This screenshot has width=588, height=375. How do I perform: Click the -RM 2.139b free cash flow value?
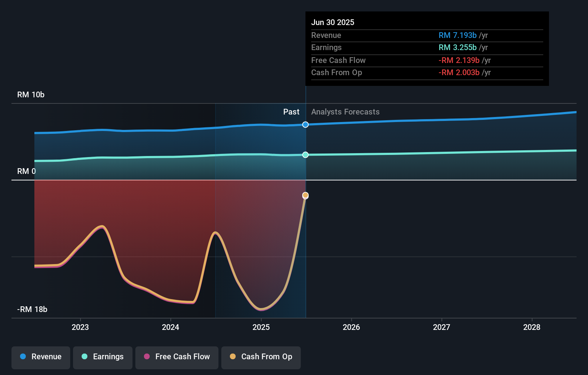[x=459, y=60]
